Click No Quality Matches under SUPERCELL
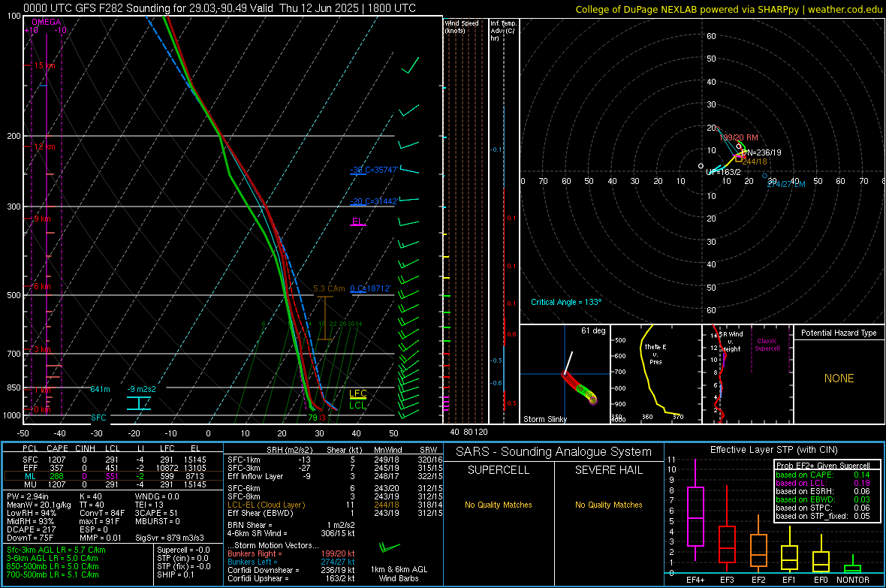This screenshot has width=886, height=588. point(499,505)
